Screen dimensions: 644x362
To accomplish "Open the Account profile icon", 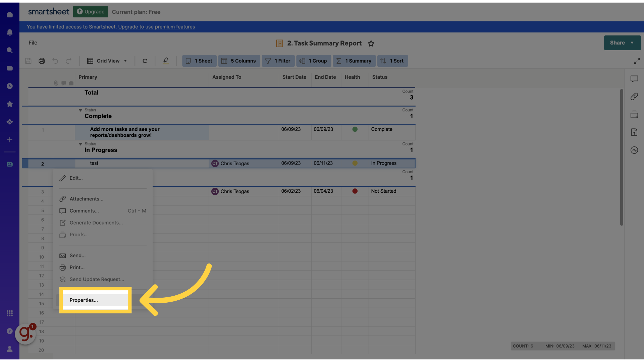I will pyautogui.click(x=10, y=349).
